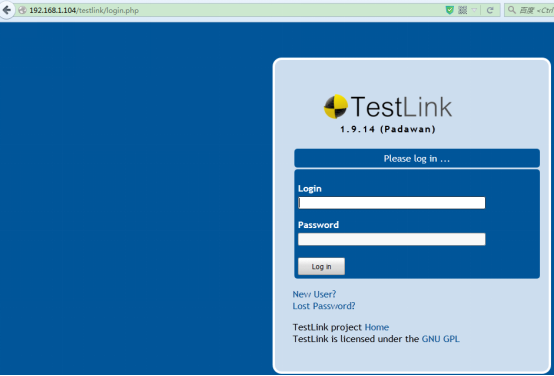Click the version text 1.9.14 (Padawan)

tap(388, 129)
